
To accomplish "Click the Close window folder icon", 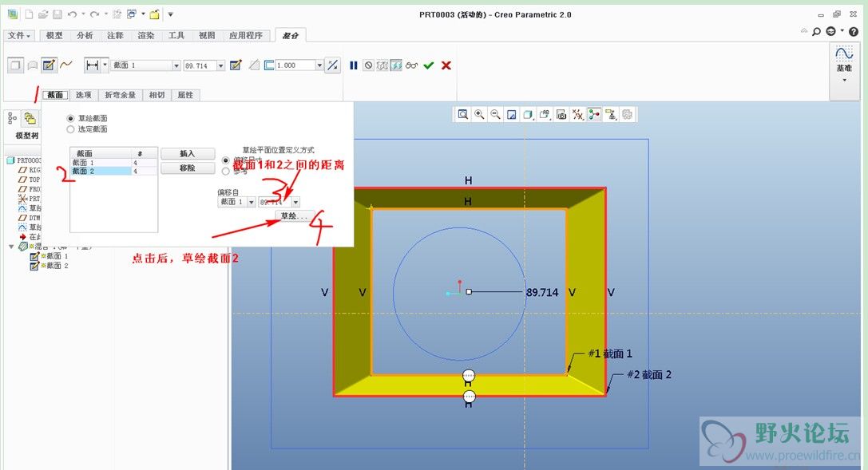I will click(154, 14).
